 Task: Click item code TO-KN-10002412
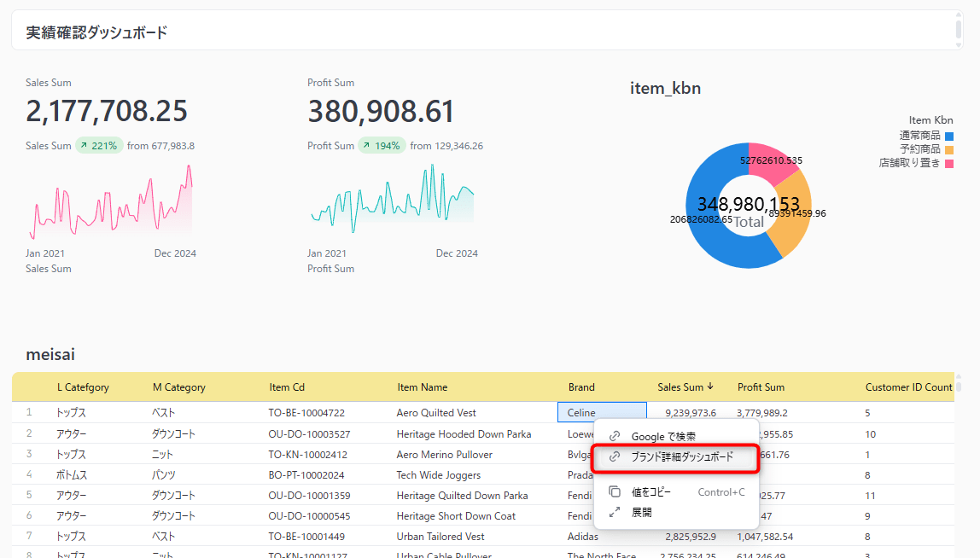click(x=307, y=454)
